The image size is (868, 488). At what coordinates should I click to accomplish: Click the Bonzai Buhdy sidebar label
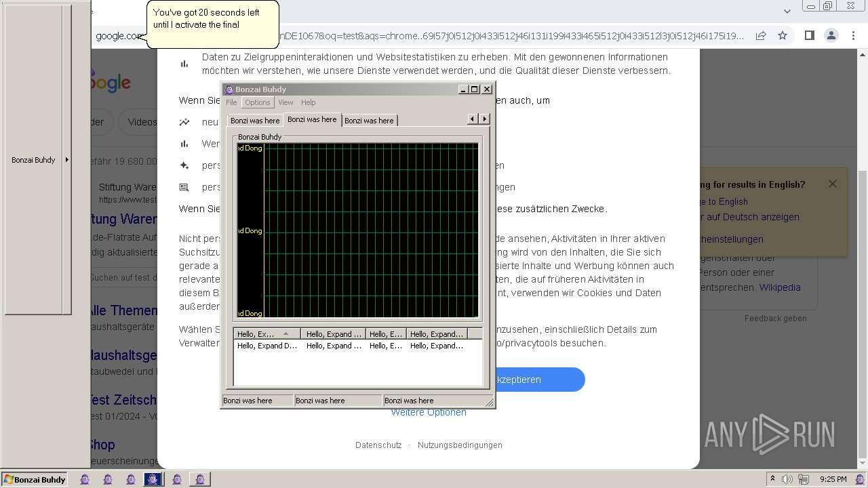coord(33,160)
